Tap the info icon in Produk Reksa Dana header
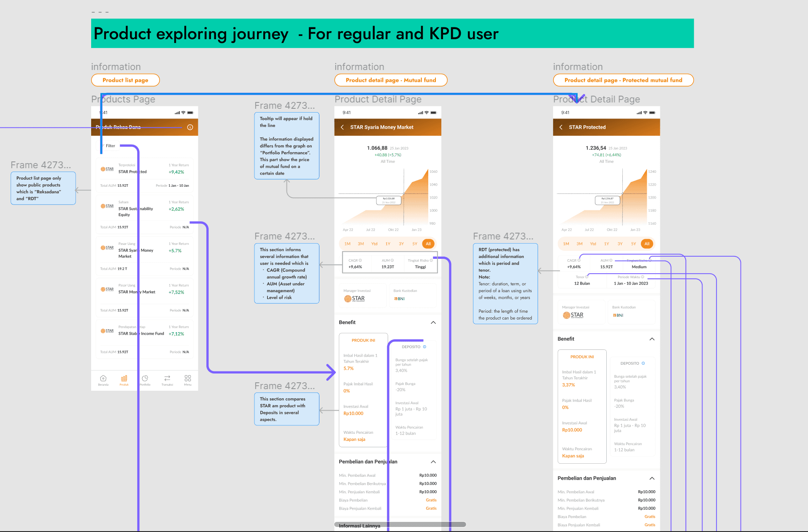The height and width of the screenshot is (532, 808). tap(190, 127)
